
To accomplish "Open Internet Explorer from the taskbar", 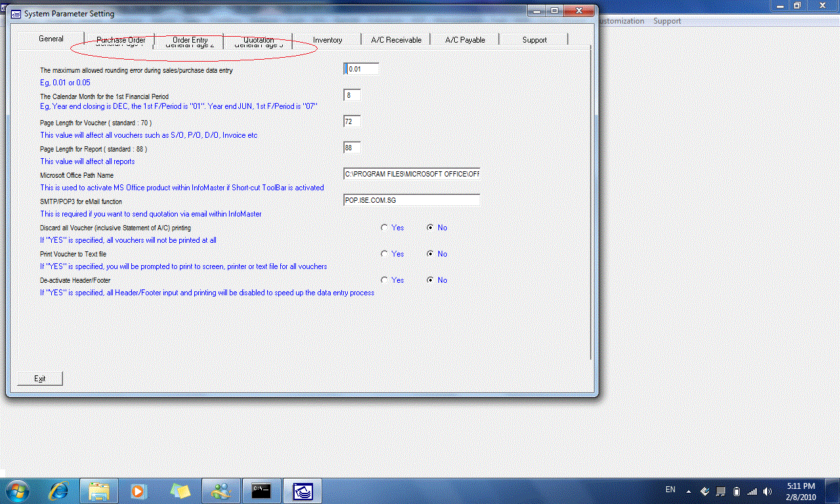I will pyautogui.click(x=58, y=490).
